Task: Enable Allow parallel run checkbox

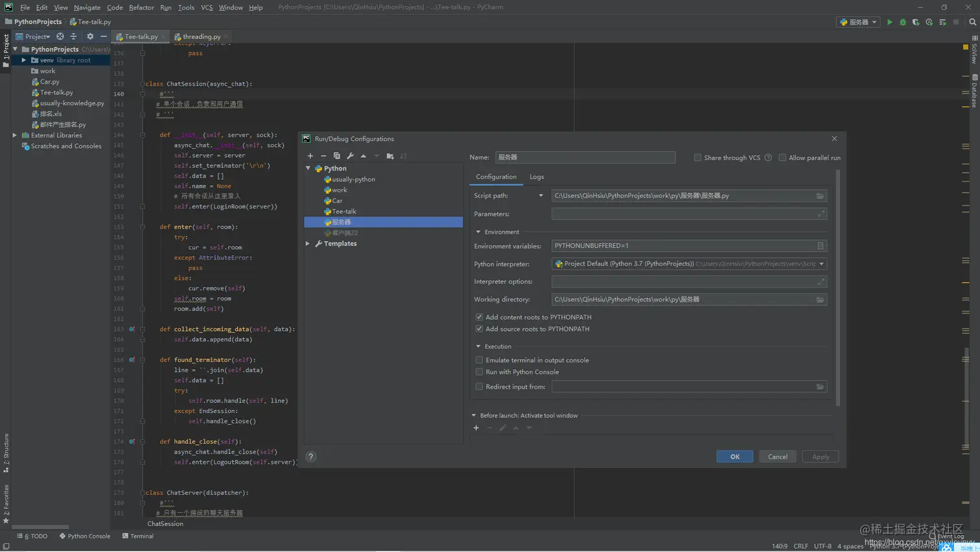Action: pos(782,158)
